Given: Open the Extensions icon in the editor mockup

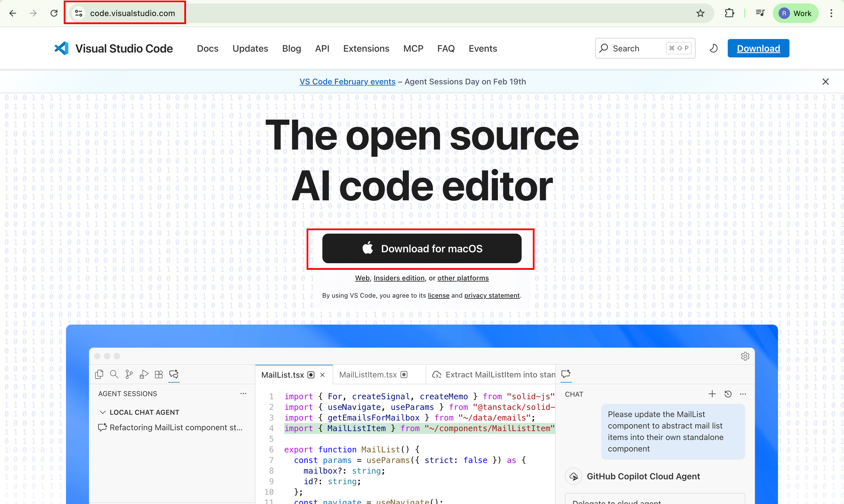Looking at the screenshot, I should coord(159,374).
